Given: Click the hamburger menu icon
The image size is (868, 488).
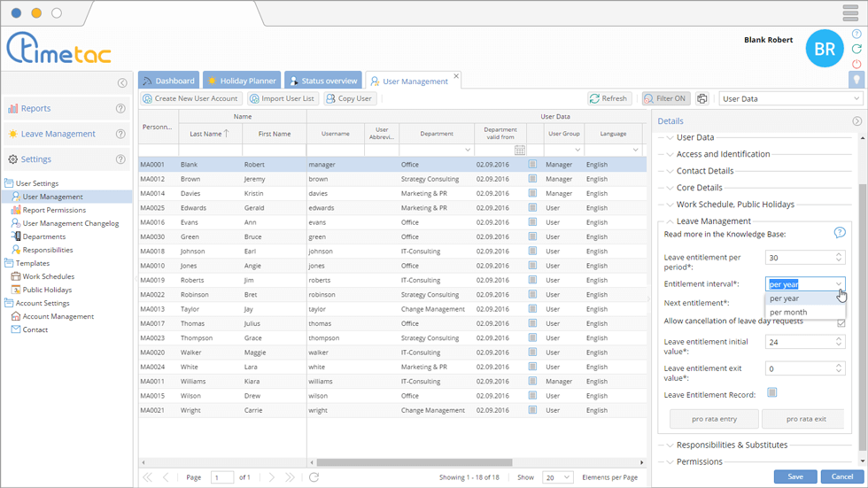Looking at the screenshot, I should pos(849,13).
